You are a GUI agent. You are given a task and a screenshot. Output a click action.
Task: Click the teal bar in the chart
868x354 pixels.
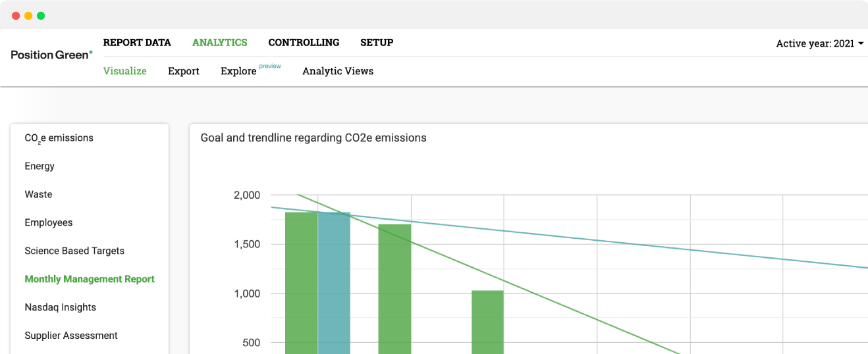(x=334, y=283)
